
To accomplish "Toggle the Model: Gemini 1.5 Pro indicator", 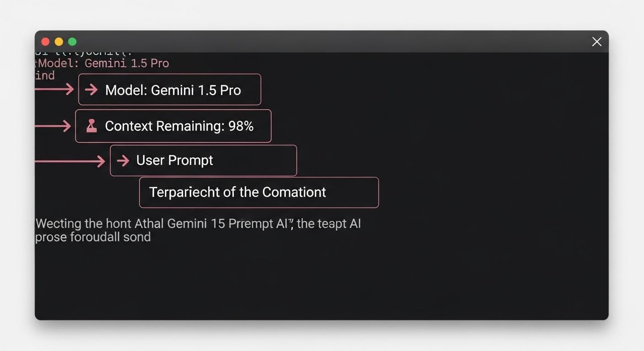I will [169, 90].
